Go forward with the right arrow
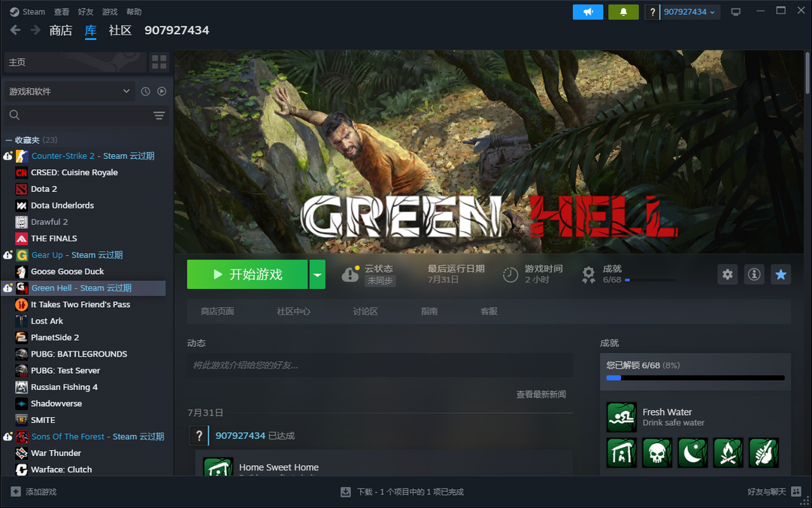Viewport: 812px width, 508px height. point(35,30)
